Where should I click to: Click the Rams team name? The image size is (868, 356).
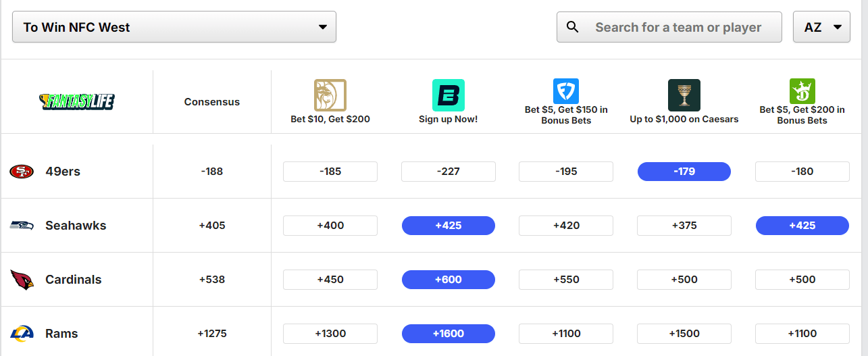61,334
